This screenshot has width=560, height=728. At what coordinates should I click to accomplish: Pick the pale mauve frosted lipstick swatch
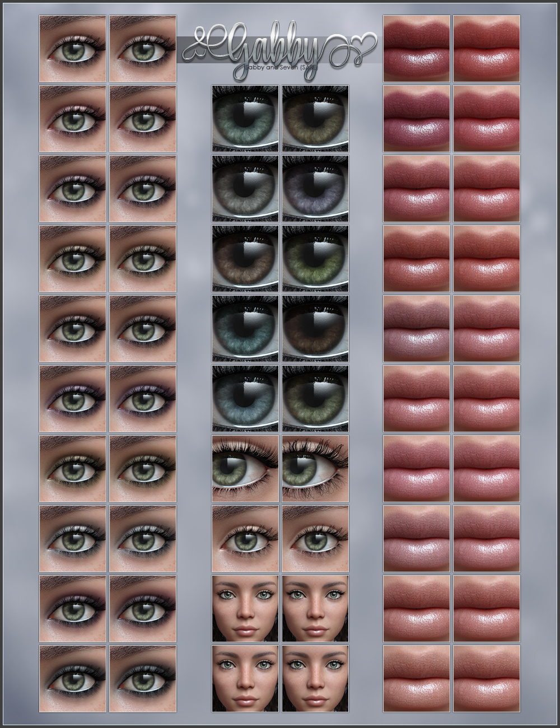point(417,328)
